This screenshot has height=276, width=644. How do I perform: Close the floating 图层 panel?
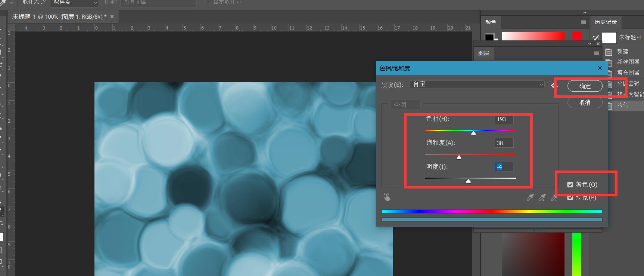[x=598, y=44]
